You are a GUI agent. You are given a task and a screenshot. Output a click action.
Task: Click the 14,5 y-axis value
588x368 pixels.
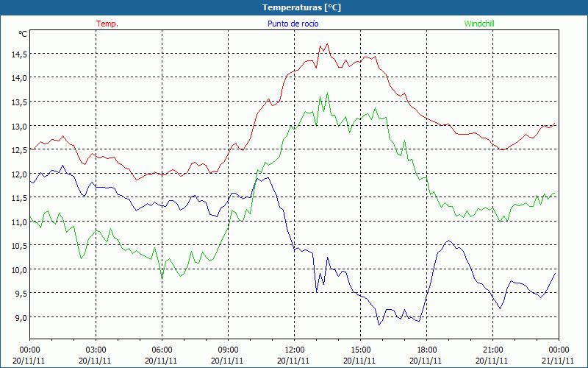tap(19, 54)
